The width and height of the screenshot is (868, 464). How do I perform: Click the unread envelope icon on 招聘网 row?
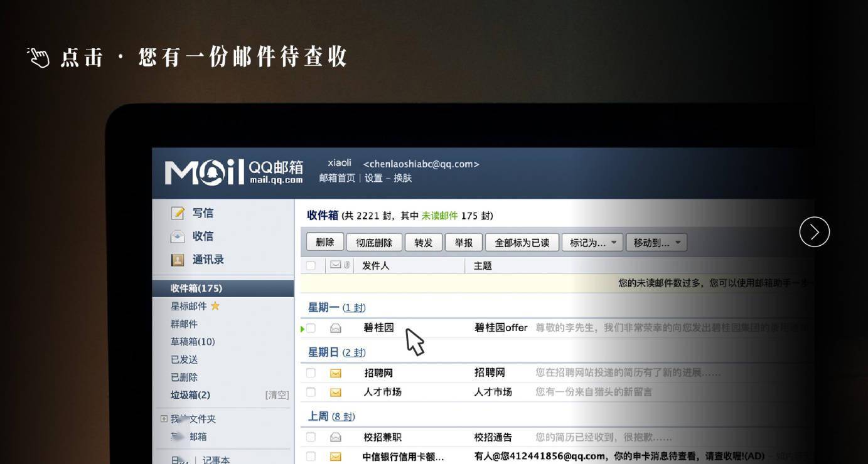336,373
